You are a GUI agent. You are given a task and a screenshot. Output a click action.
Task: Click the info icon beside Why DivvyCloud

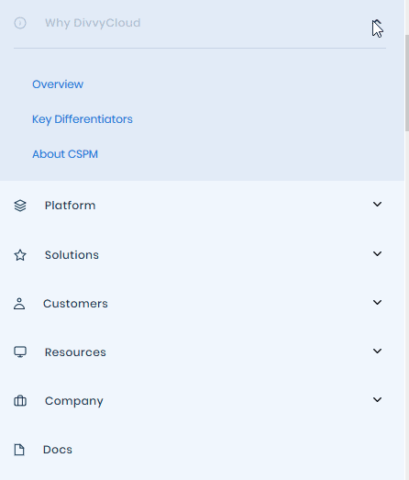click(x=20, y=23)
